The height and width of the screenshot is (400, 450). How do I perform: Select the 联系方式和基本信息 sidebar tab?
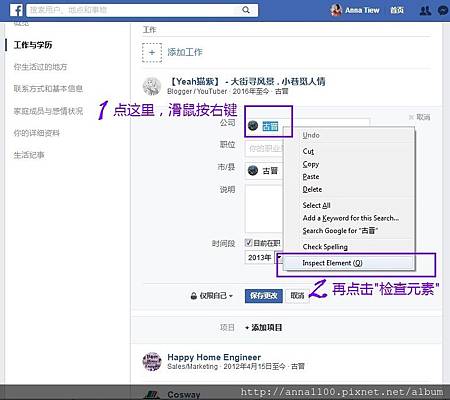[48, 89]
